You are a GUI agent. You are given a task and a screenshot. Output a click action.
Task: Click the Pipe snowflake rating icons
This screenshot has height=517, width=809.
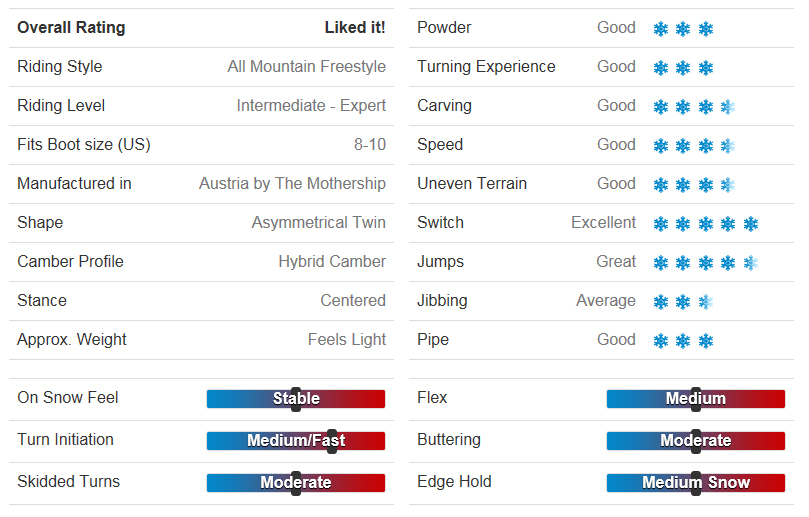pyautogui.click(x=683, y=341)
